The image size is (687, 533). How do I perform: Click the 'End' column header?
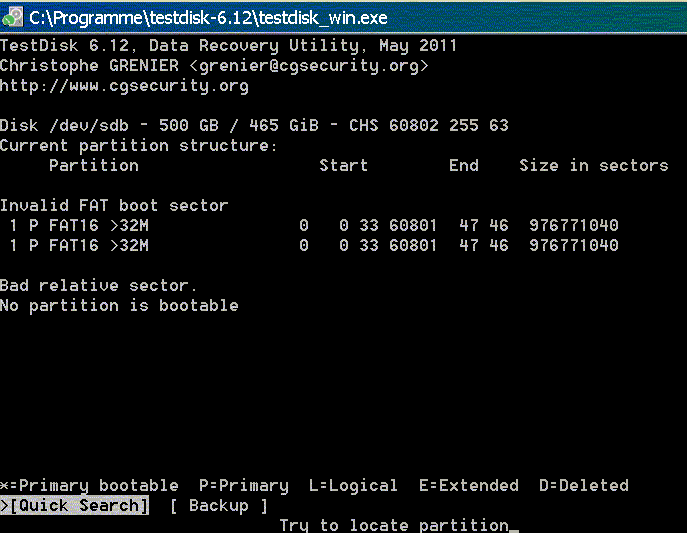(x=464, y=166)
